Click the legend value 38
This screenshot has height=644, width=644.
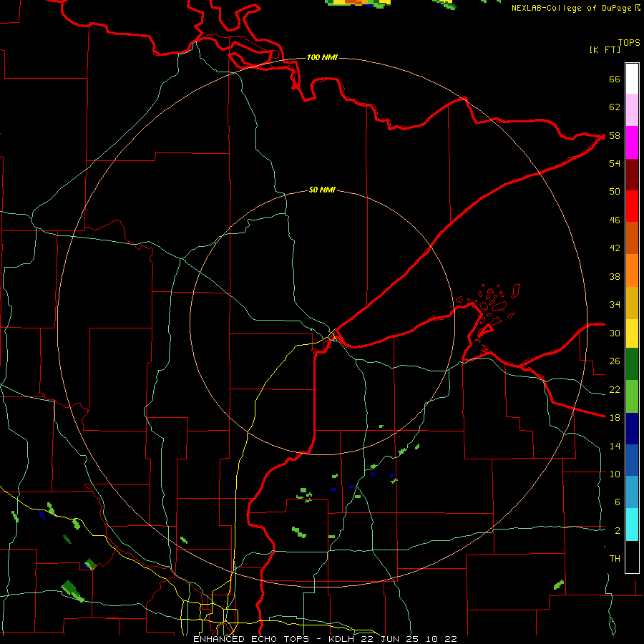615,276
